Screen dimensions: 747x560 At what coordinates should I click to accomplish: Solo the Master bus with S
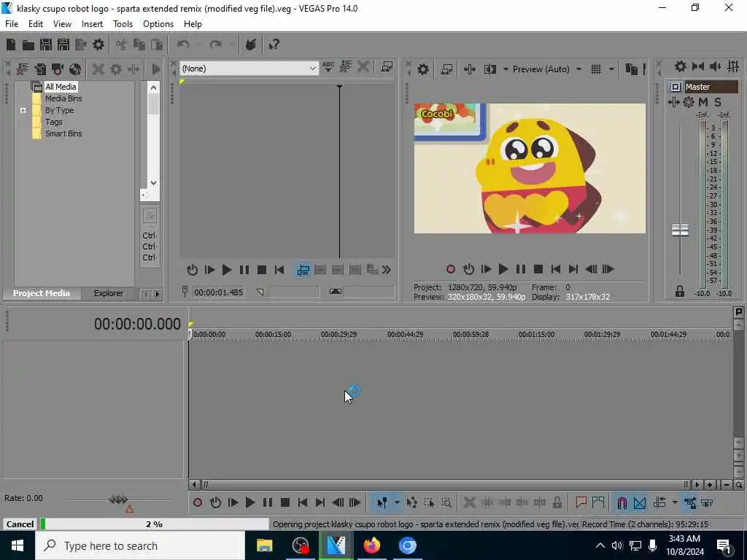point(718,102)
